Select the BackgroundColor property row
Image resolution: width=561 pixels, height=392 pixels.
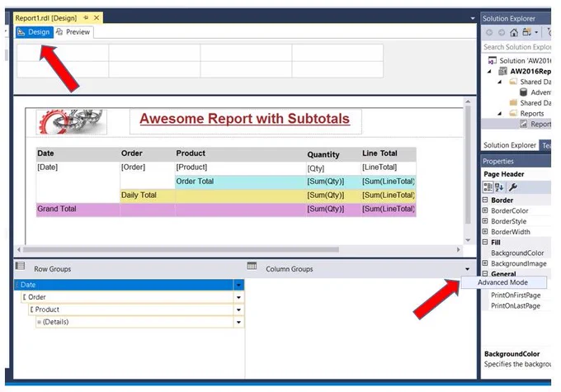(x=517, y=253)
